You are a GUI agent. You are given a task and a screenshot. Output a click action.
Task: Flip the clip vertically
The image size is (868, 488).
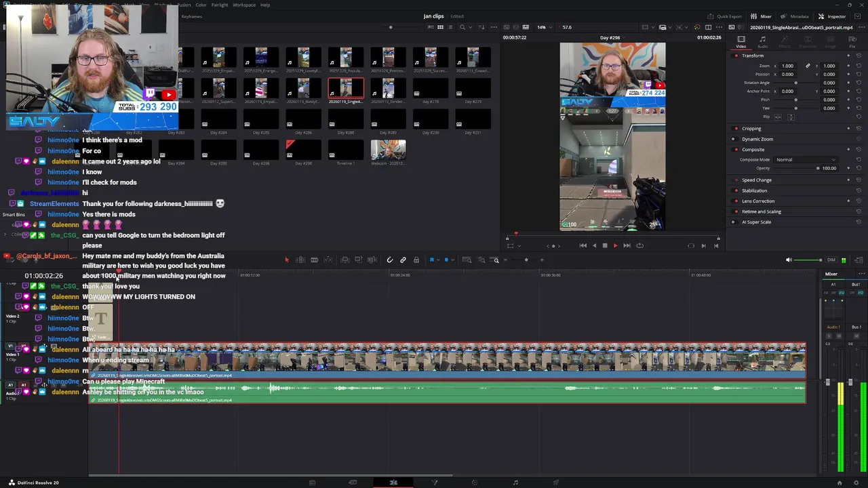point(790,117)
